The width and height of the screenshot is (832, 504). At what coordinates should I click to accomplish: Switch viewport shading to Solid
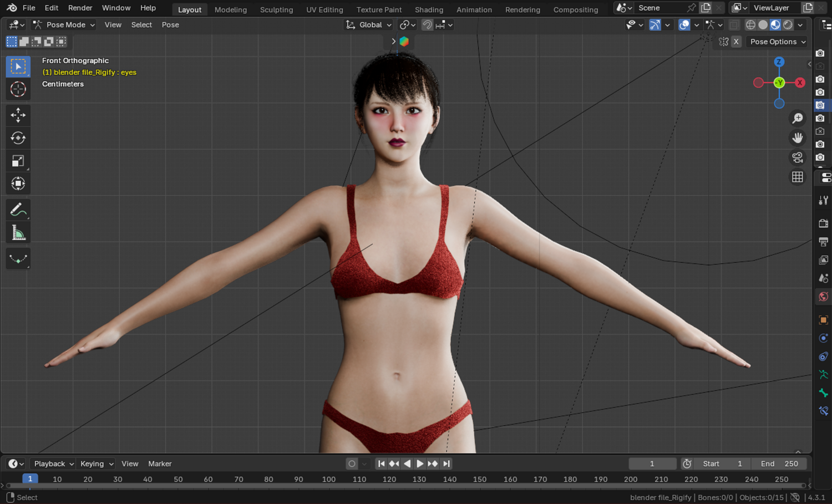click(x=763, y=25)
